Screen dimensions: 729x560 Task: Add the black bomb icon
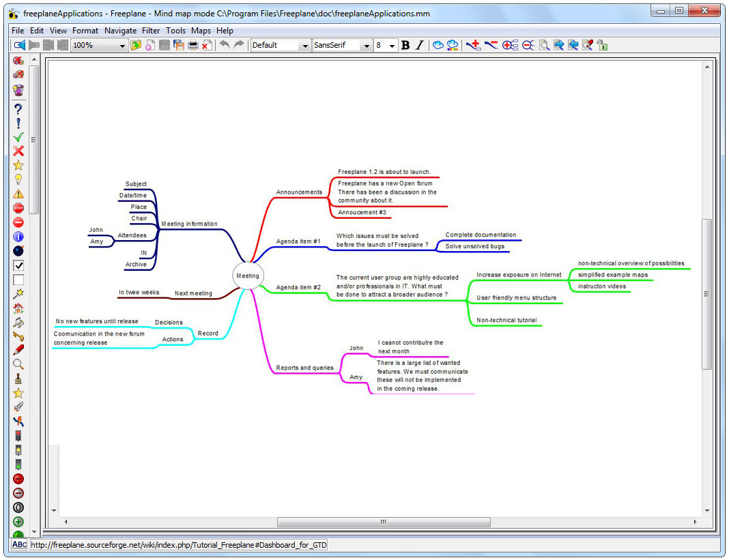[x=18, y=251]
